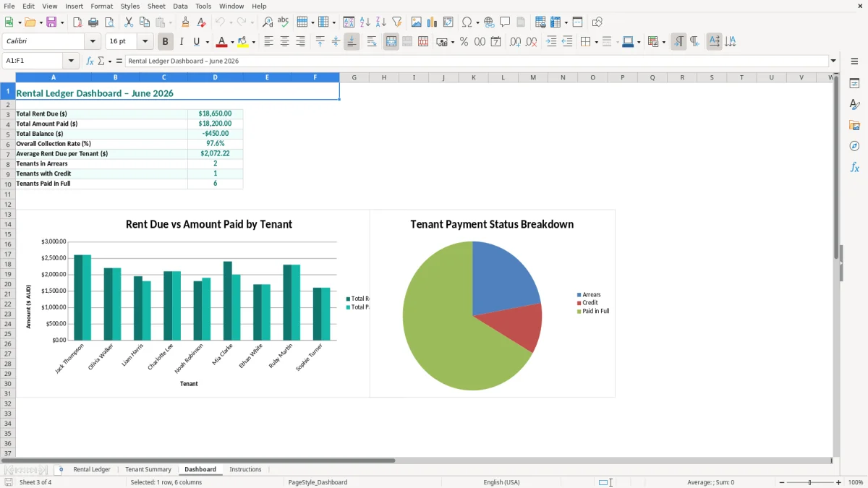868x488 pixels.
Task: Switch to the Rental Ledger sheet tab
Action: coord(92,469)
